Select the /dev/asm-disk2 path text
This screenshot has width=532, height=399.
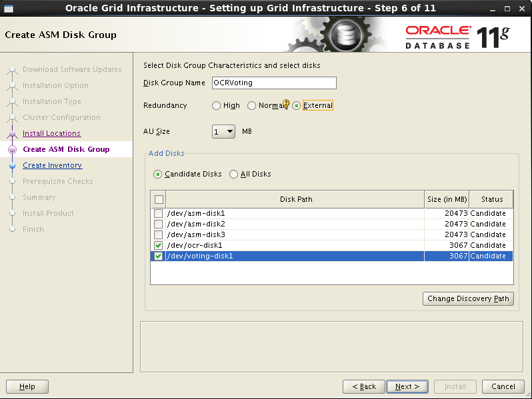196,224
